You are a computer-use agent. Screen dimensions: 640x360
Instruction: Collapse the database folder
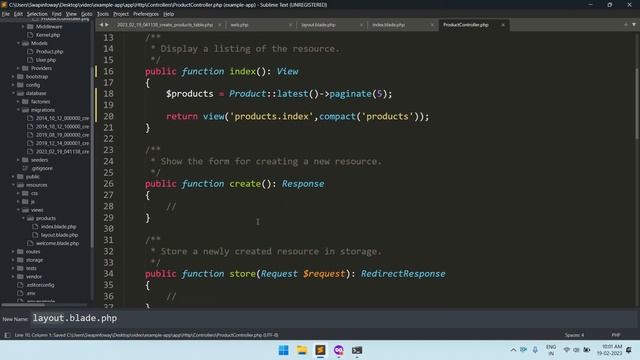tap(13, 93)
